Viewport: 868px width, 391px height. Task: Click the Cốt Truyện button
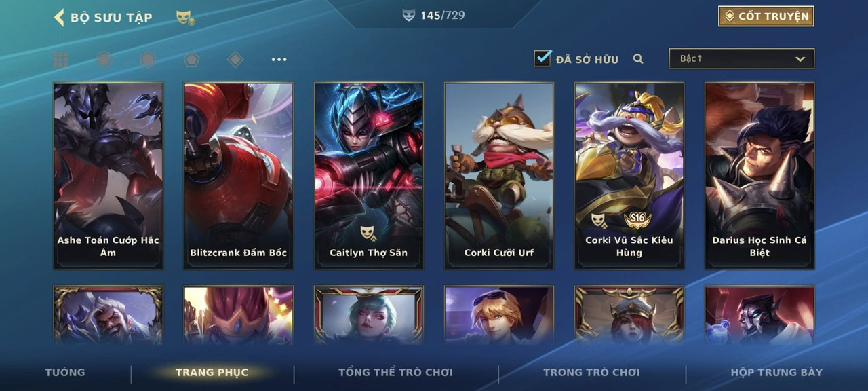(x=766, y=16)
